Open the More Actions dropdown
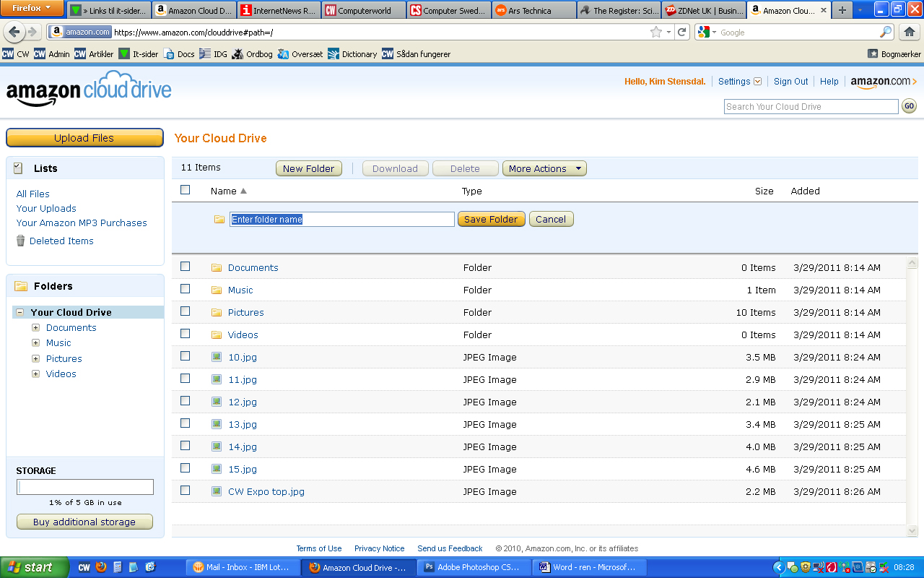 (544, 168)
